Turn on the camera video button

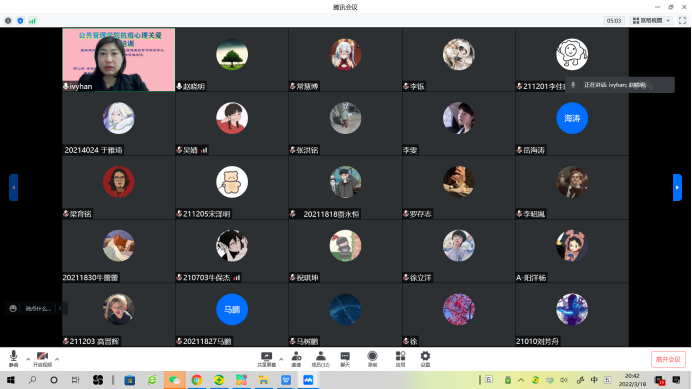click(x=42, y=359)
